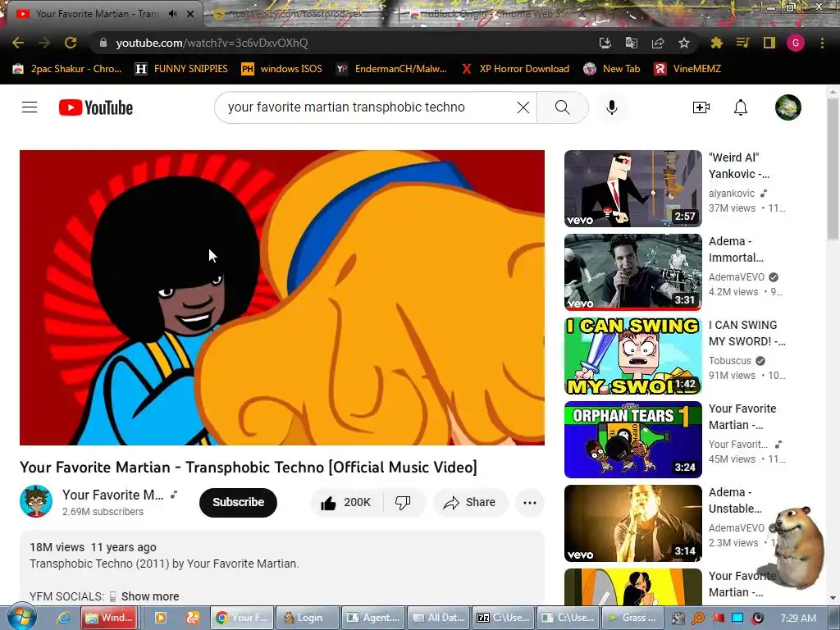Open the 2pac Shakur bookmark
The width and height of the screenshot is (840, 630).
tap(67, 69)
